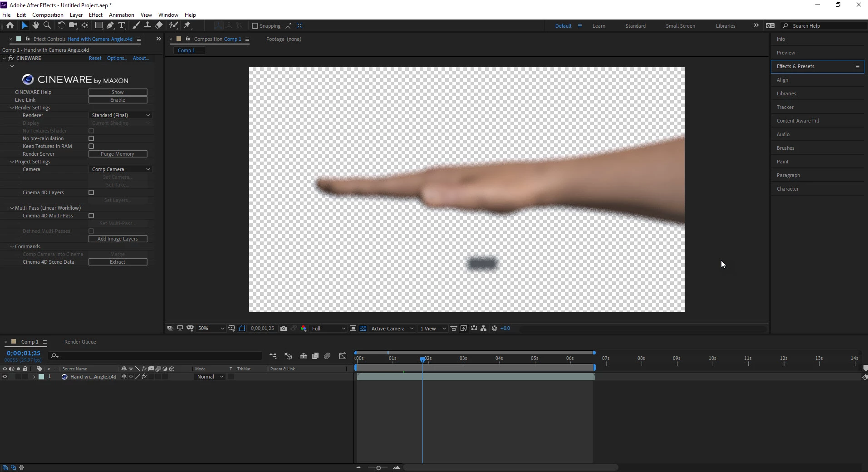868x472 pixels.
Task: Open the Show Channel color management icon
Action: pyautogui.click(x=304, y=328)
